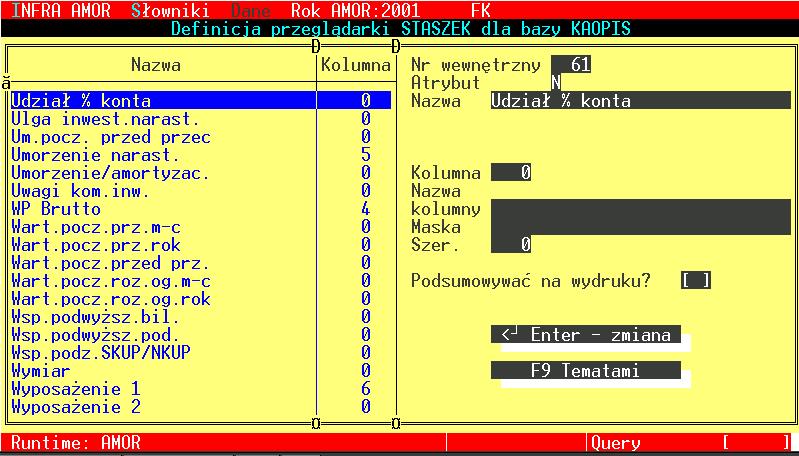Select the 'Umorzenie narast.' row
This screenshot has width=799, height=456.
pyautogui.click(x=201, y=154)
